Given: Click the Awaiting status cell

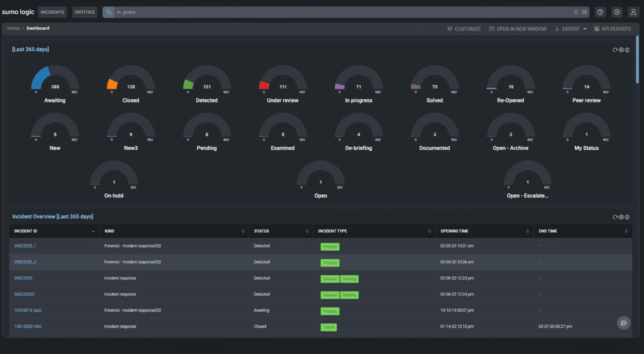Looking at the screenshot, I should [x=262, y=310].
